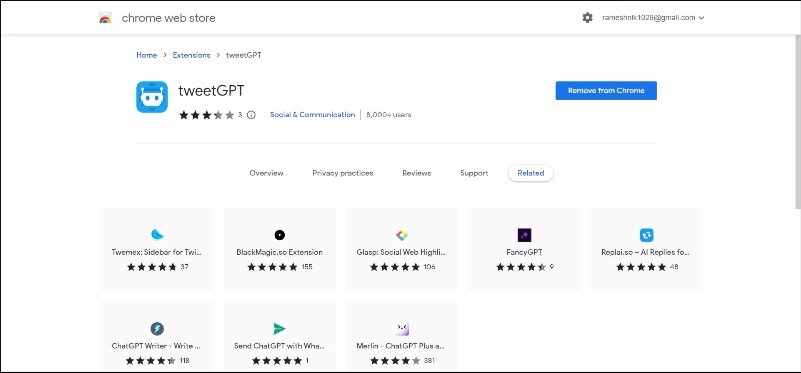801x373 pixels.
Task: Go to Home breadcrumb link
Action: pos(147,55)
